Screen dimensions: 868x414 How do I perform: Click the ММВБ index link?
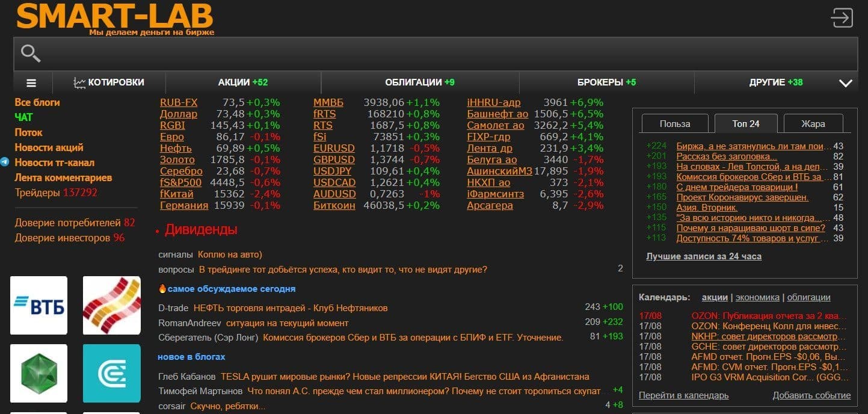(x=328, y=102)
